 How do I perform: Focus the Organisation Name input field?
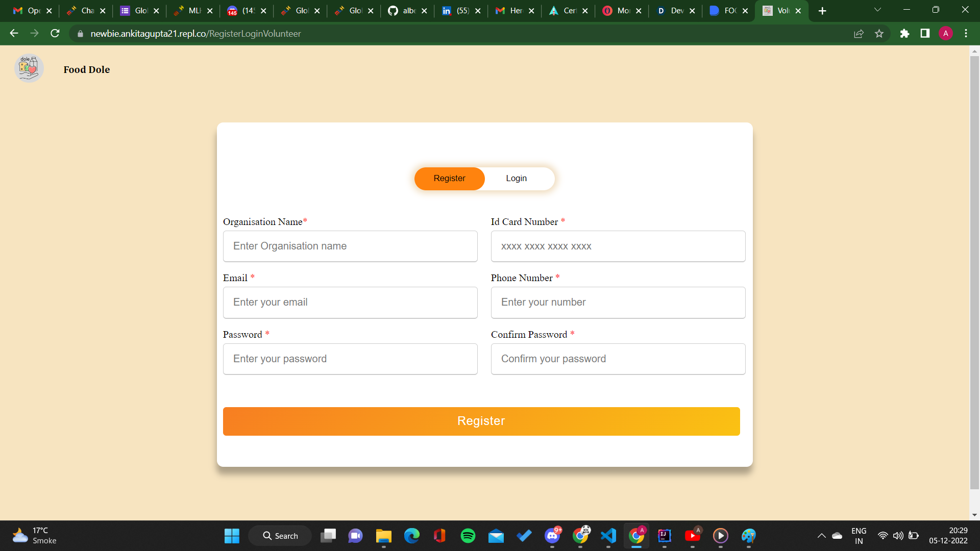point(350,246)
